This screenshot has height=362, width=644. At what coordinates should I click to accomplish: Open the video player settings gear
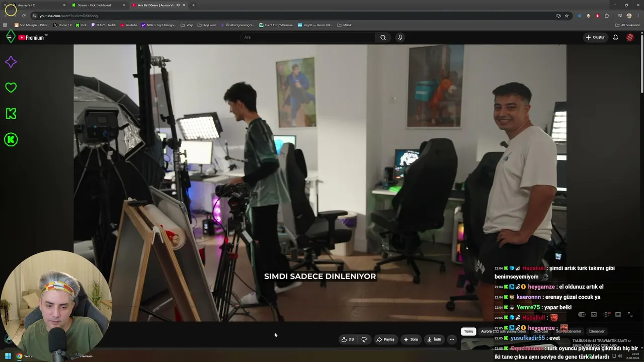pyautogui.click(x=606, y=315)
